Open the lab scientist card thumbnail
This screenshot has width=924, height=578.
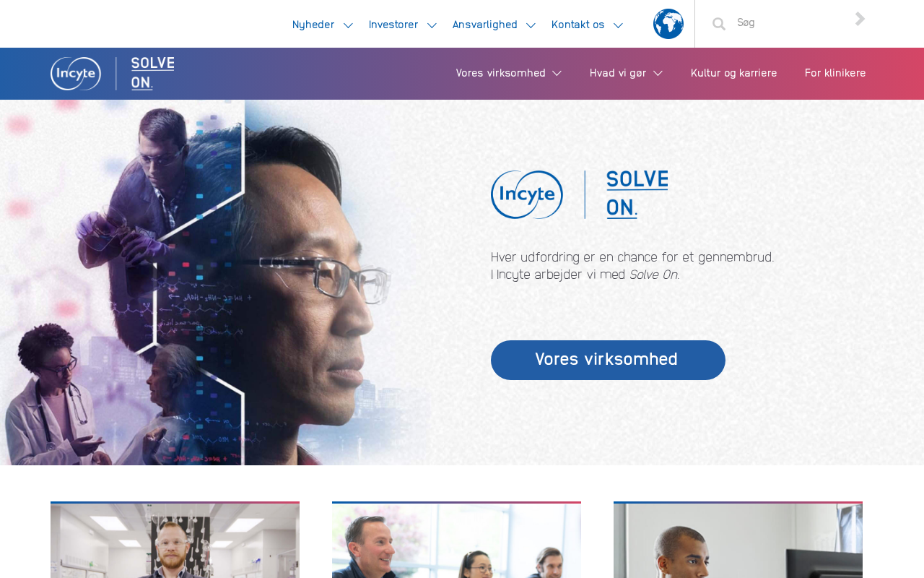click(x=175, y=540)
